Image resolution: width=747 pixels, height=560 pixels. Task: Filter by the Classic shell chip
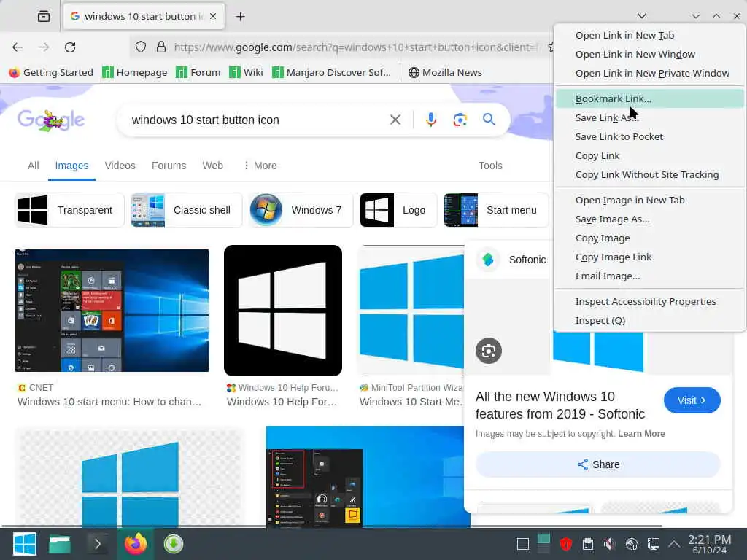(x=186, y=210)
